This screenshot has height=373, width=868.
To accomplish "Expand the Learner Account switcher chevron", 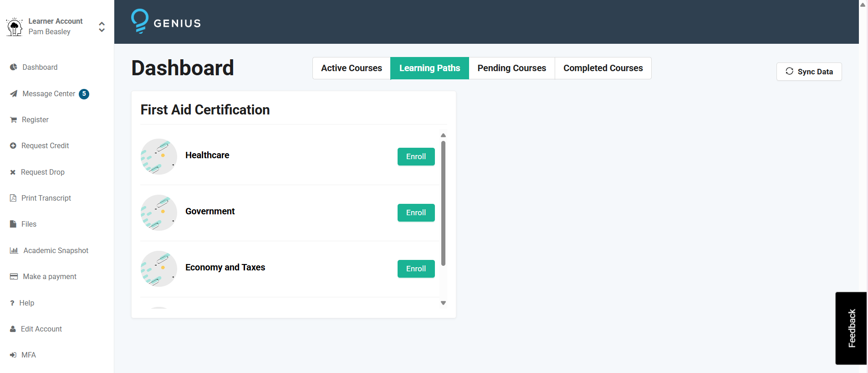I will 102,27.
